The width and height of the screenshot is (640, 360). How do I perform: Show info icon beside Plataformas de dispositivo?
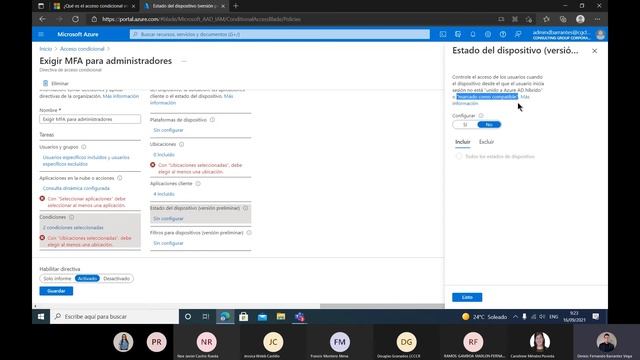(x=212, y=120)
